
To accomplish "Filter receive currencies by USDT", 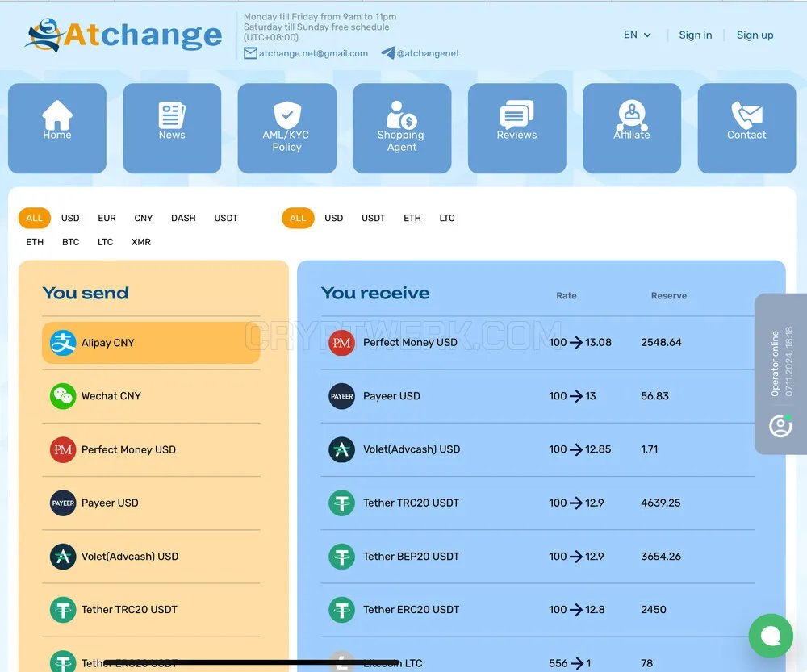I will (x=373, y=218).
